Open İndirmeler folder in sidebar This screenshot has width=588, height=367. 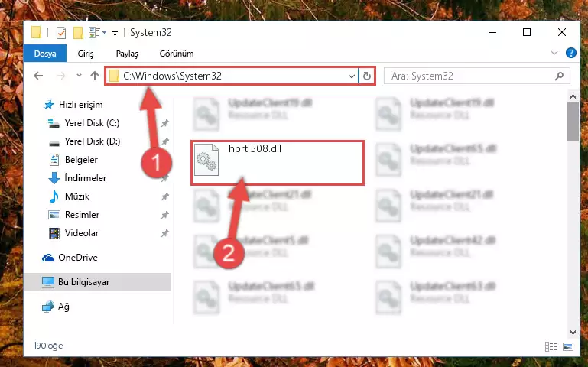click(x=86, y=178)
